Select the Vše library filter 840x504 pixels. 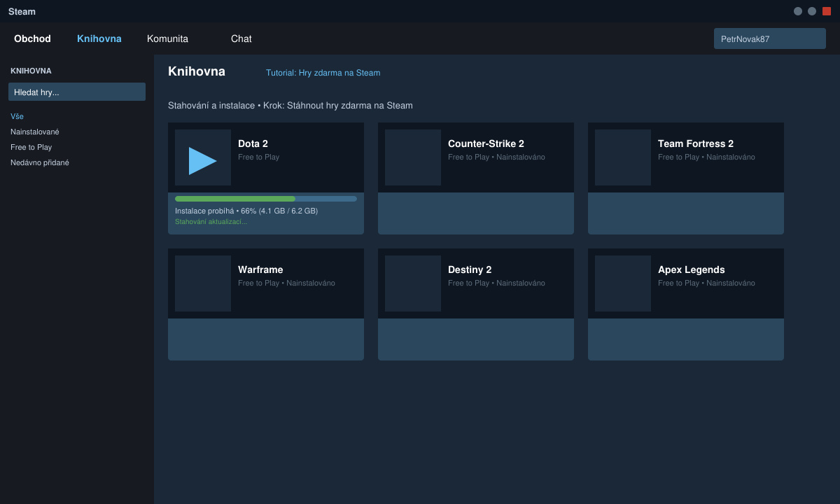pyautogui.click(x=17, y=116)
